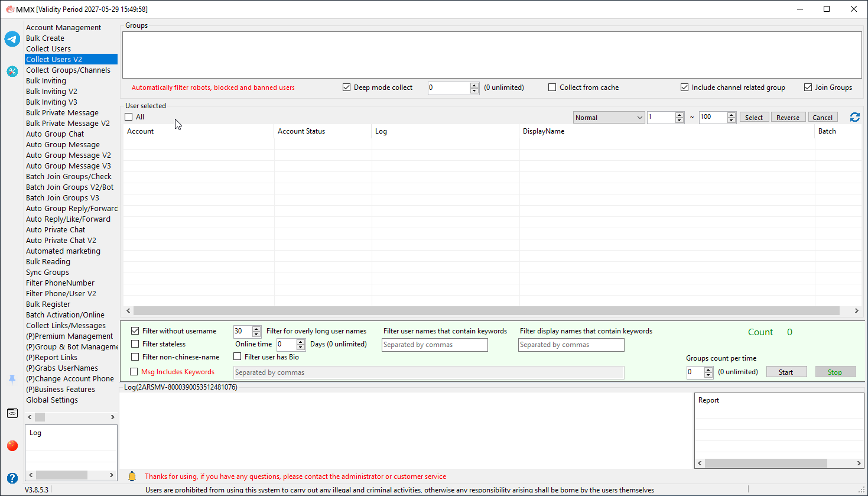Image resolution: width=868 pixels, height=496 pixels.
Task: Enable Collect from cache
Action: pos(552,87)
